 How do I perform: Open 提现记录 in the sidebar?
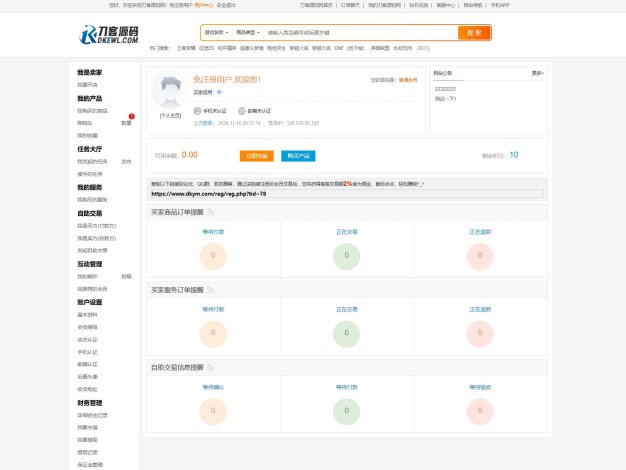tap(87, 452)
